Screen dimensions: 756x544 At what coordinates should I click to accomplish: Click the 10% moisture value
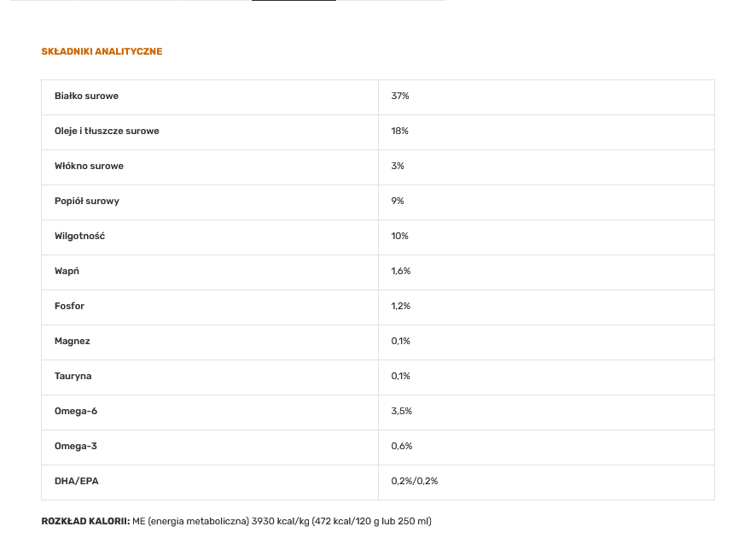click(x=400, y=237)
